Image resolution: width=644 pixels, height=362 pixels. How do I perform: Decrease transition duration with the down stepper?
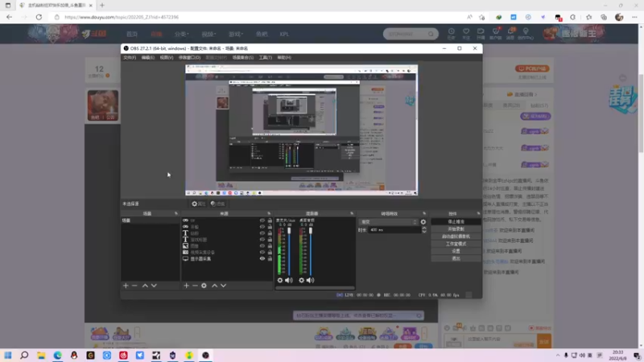click(424, 232)
